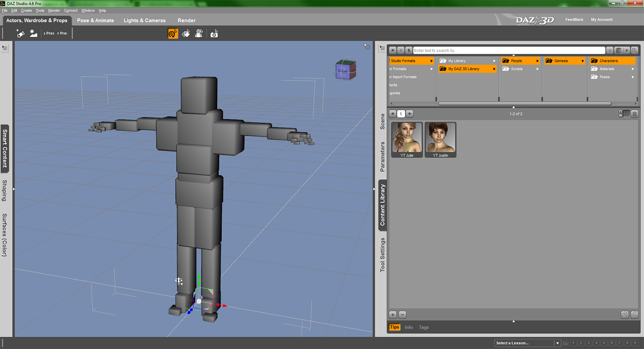Click the Surface Selection tool icon
The image size is (644, 349).
pos(186,34)
